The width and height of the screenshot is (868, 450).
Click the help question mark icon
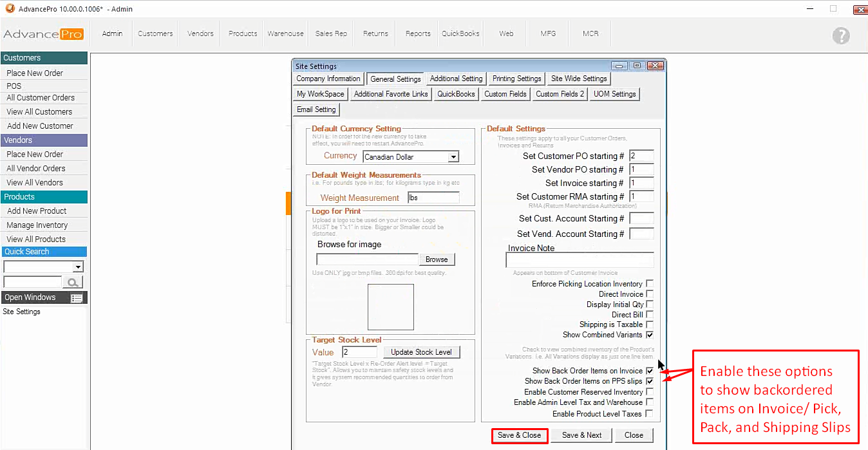[841, 35]
